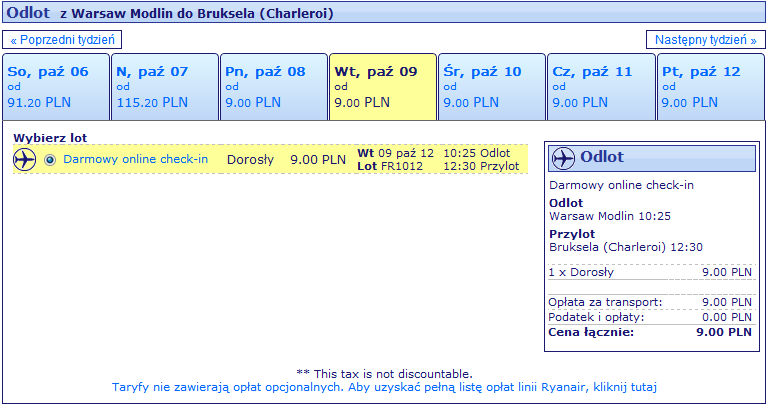
Task: Open the N, paź 07 date tab
Action: pos(165,87)
